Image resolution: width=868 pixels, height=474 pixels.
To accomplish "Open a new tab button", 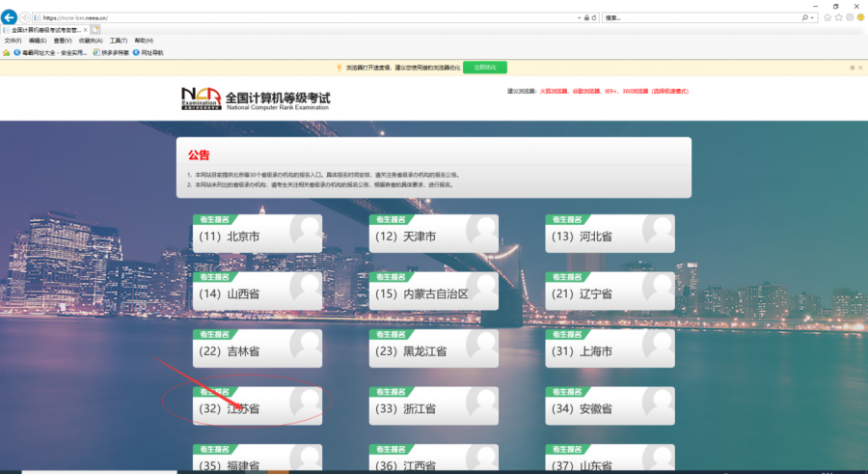I will click(x=95, y=30).
